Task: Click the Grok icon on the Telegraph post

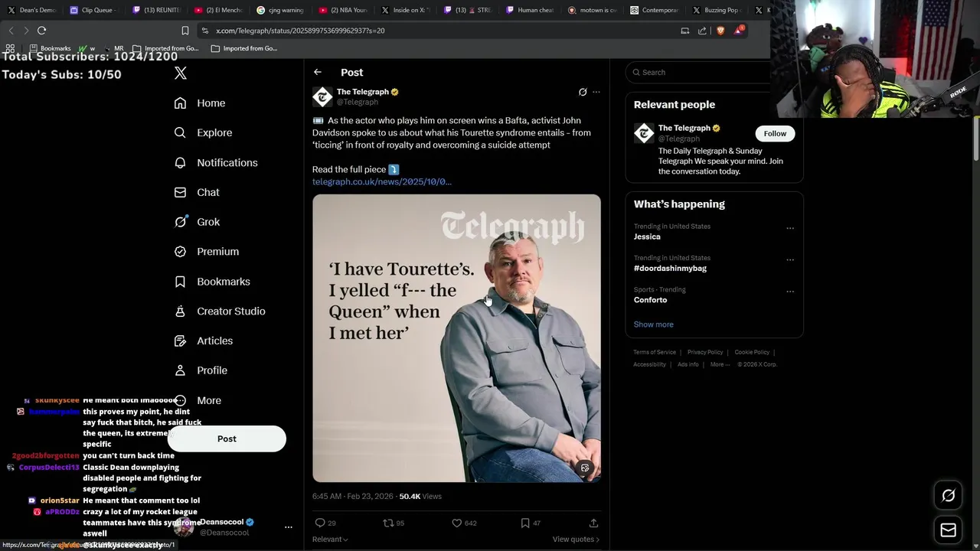Action: point(583,92)
